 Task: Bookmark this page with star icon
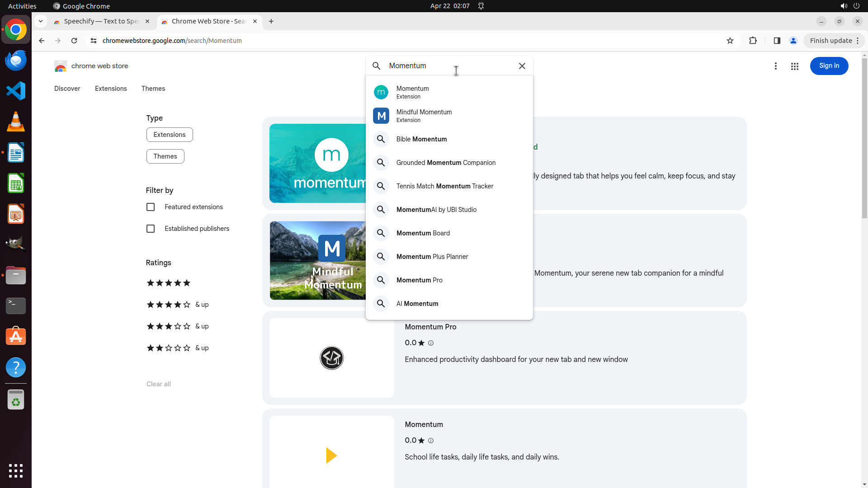(x=730, y=41)
